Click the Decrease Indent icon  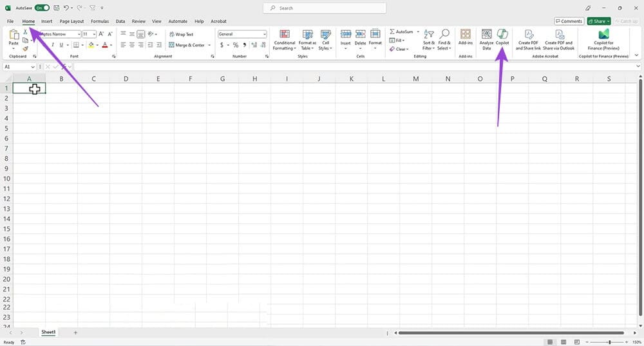(x=150, y=45)
